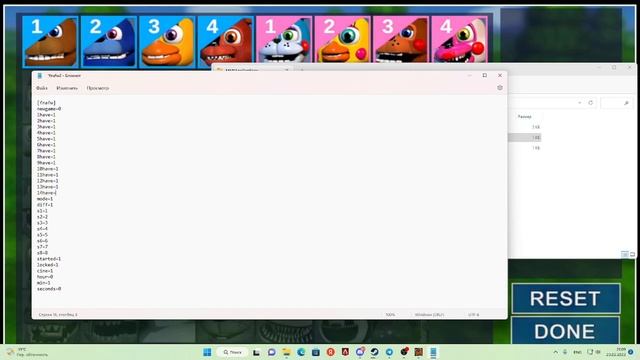The image size is (640, 360).
Task: Click line and column indicator in status bar
Action: click(58, 315)
